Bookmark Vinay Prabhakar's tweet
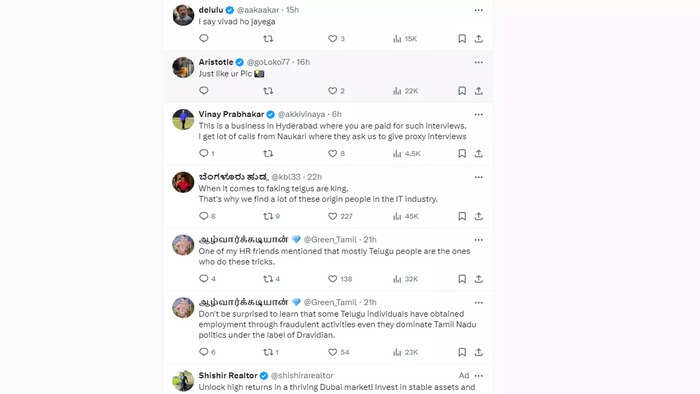Screen dimensions: 700x394 pyautogui.click(x=462, y=153)
